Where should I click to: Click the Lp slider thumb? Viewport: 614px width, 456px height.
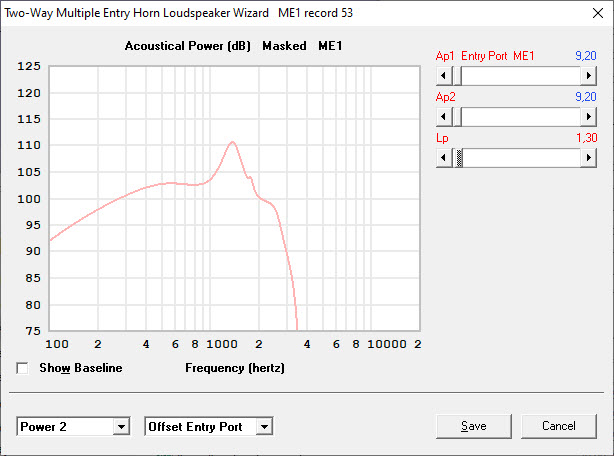click(458, 158)
